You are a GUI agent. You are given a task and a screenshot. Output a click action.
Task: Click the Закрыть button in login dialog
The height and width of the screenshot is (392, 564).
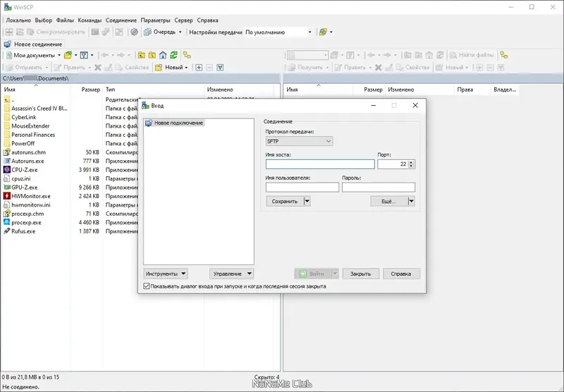[360, 274]
